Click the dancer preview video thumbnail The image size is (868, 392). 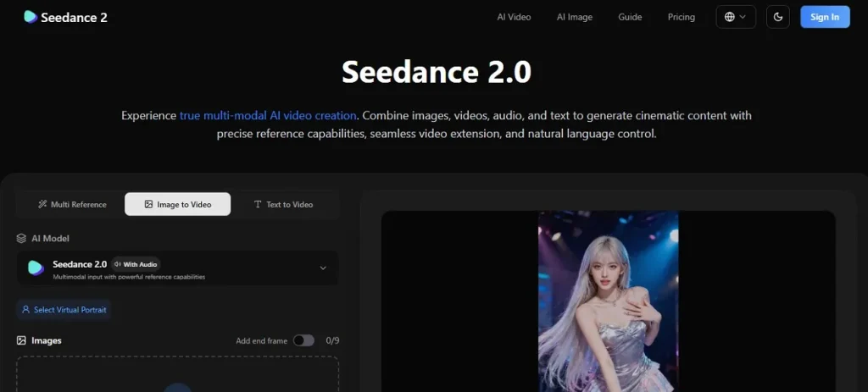[609, 301]
